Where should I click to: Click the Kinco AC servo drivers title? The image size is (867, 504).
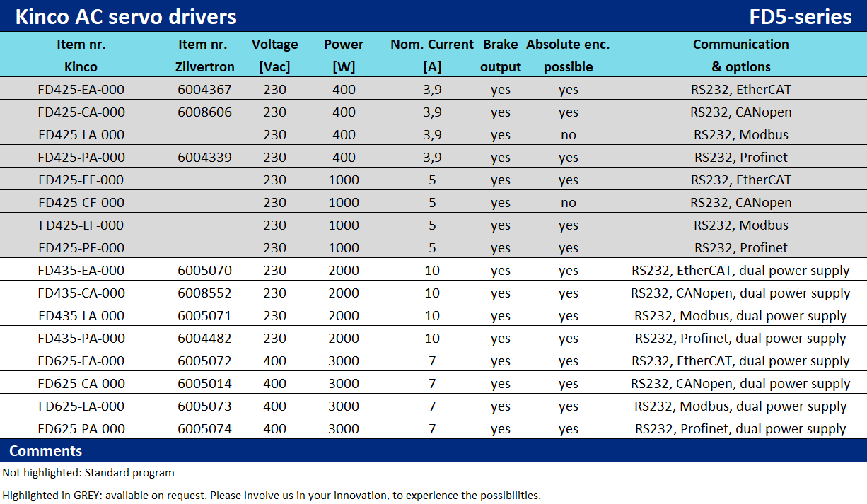[126, 16]
